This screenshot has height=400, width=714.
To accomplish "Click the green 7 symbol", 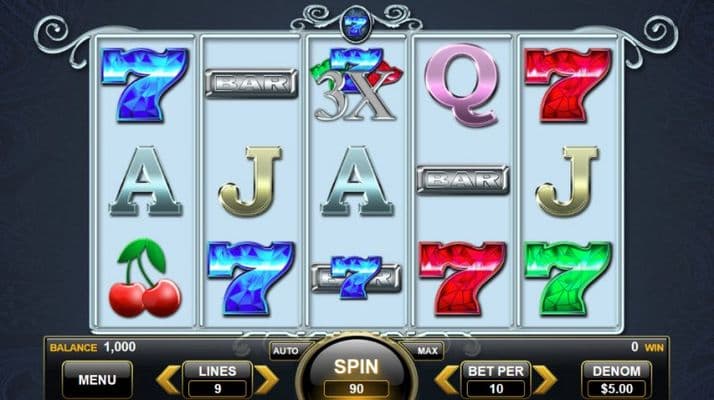I will (x=568, y=278).
